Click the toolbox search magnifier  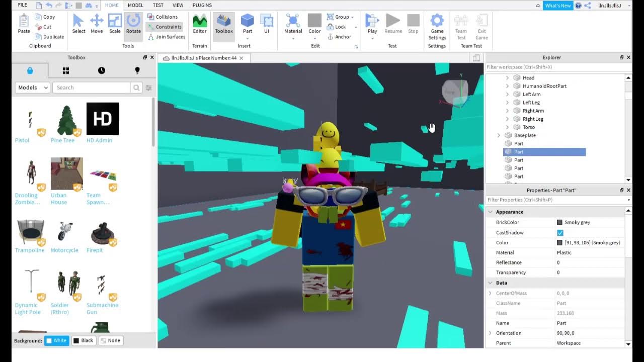tap(136, 87)
